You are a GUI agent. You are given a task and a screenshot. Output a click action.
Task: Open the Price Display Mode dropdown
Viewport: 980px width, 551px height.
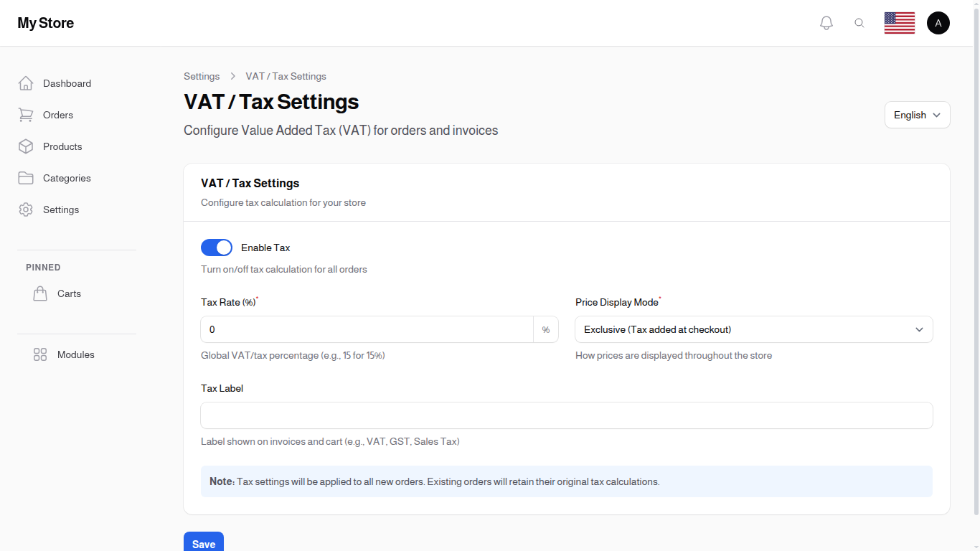click(753, 329)
